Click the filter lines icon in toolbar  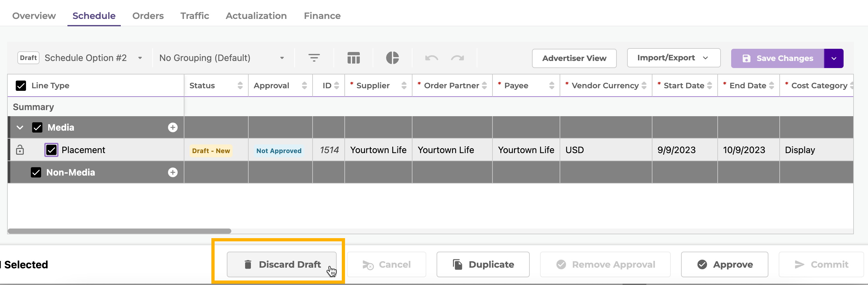[314, 58]
